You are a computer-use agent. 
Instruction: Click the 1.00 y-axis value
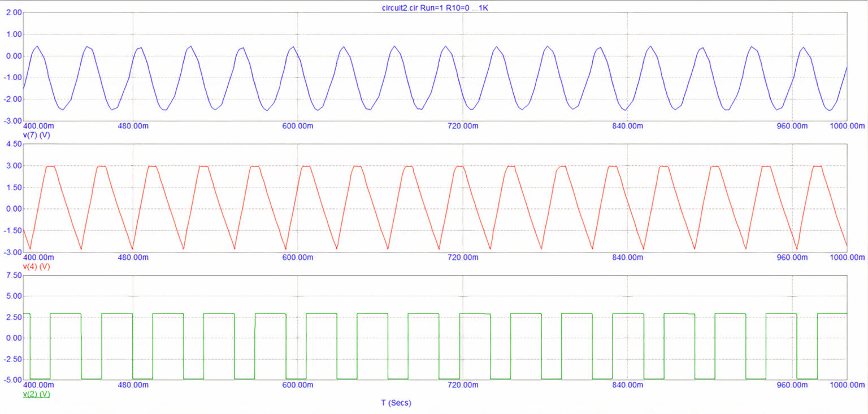click(x=14, y=34)
